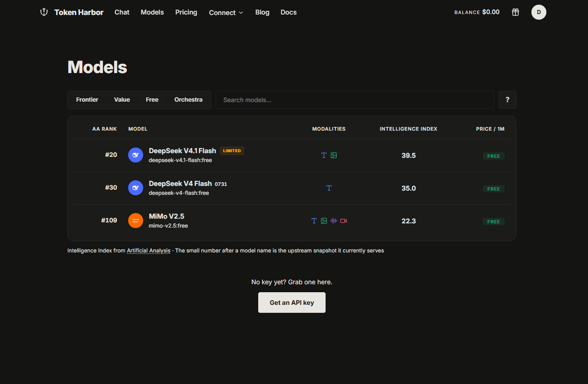Click video modality icon for MiMo V2.5

[x=343, y=221]
